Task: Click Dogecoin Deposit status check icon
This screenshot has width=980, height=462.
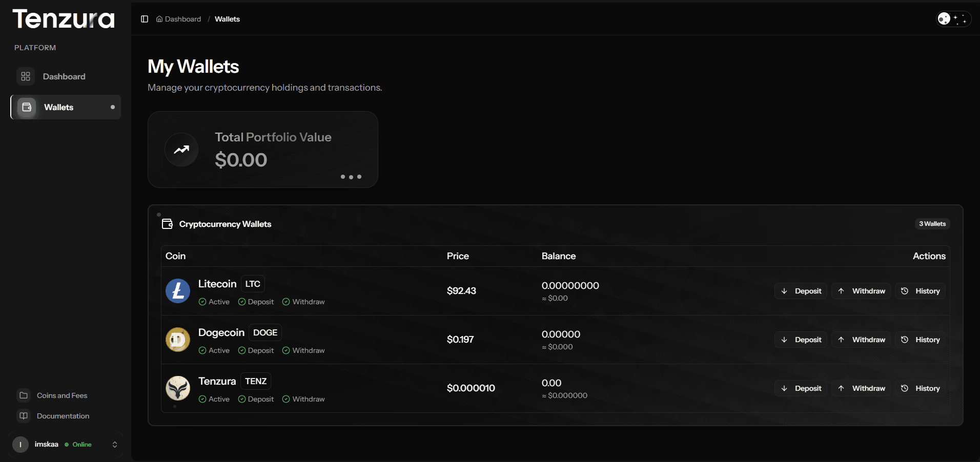Action: pos(242,350)
